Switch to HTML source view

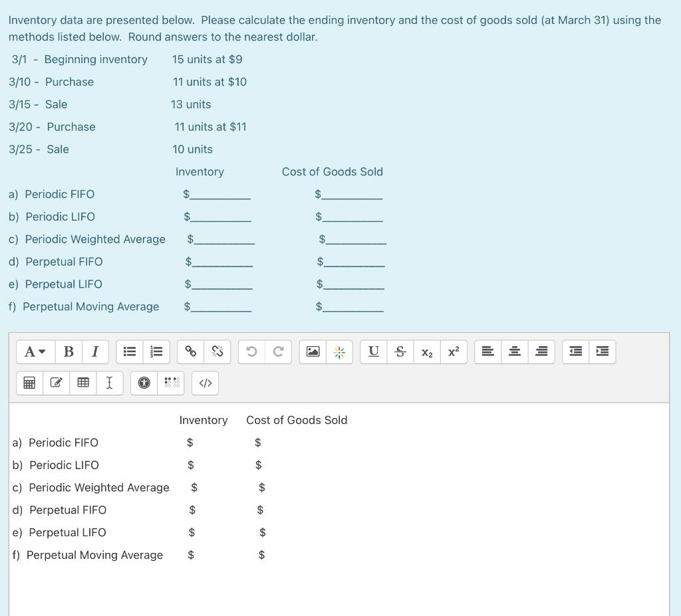204,383
